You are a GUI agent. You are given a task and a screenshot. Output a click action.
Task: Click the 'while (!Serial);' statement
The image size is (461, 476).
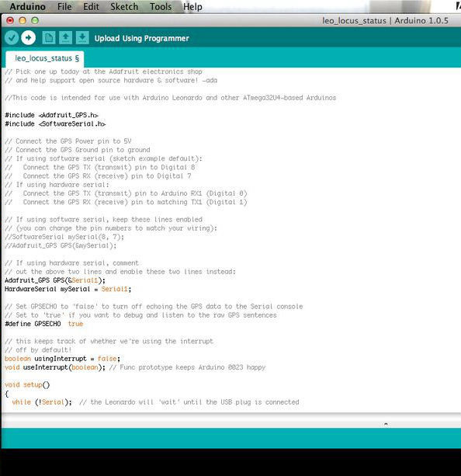tap(42, 402)
